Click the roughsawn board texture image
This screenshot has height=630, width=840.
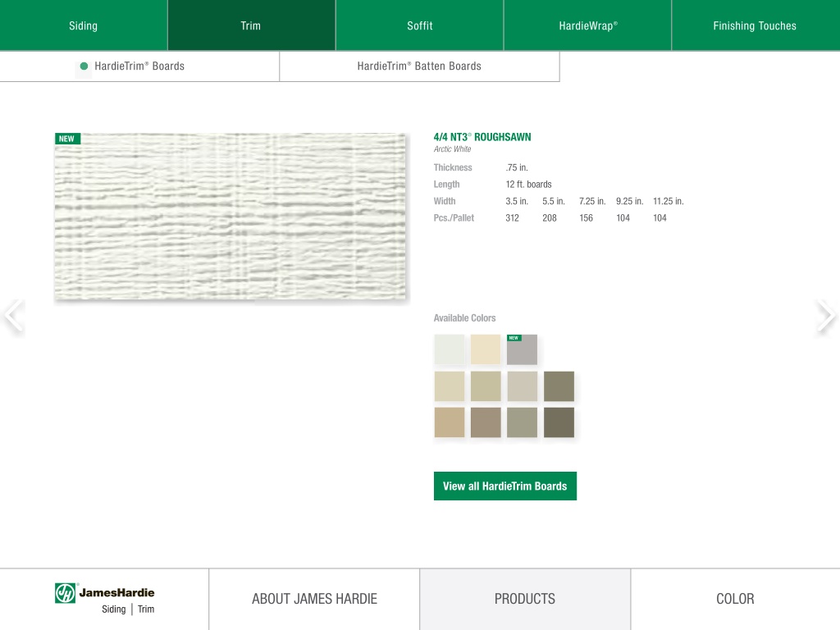click(x=230, y=217)
